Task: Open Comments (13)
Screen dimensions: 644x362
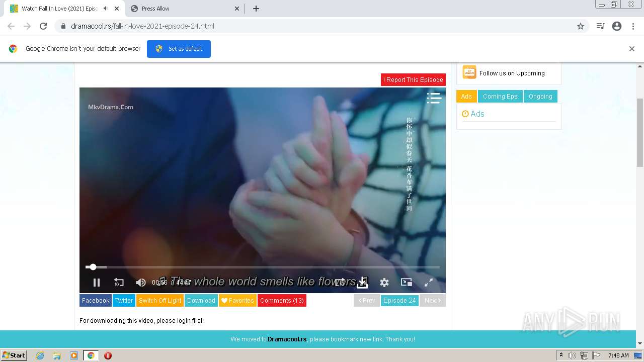Action: coord(282,301)
